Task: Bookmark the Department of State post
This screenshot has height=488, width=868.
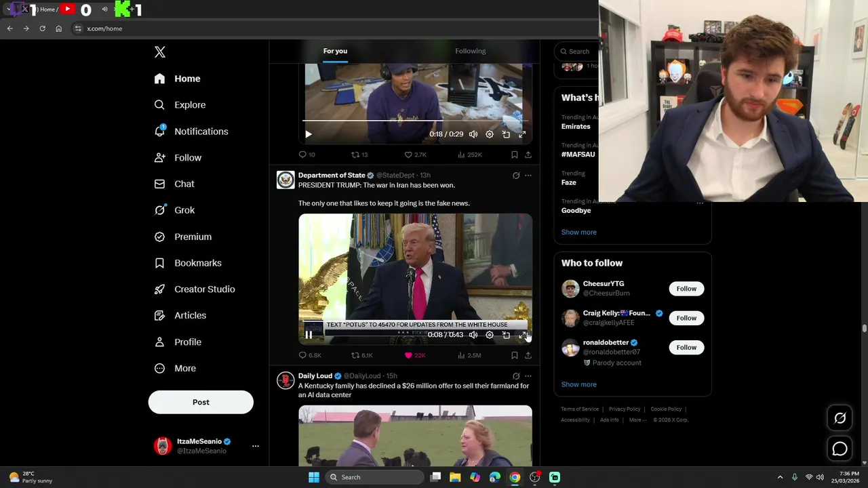Action: pos(515,355)
